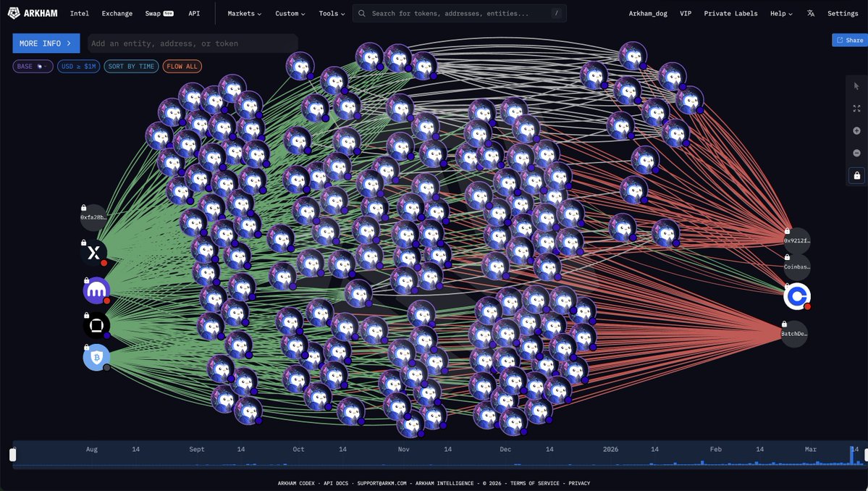Open the Tools dropdown menu
Screen dimensions: 868x491
point(332,13)
